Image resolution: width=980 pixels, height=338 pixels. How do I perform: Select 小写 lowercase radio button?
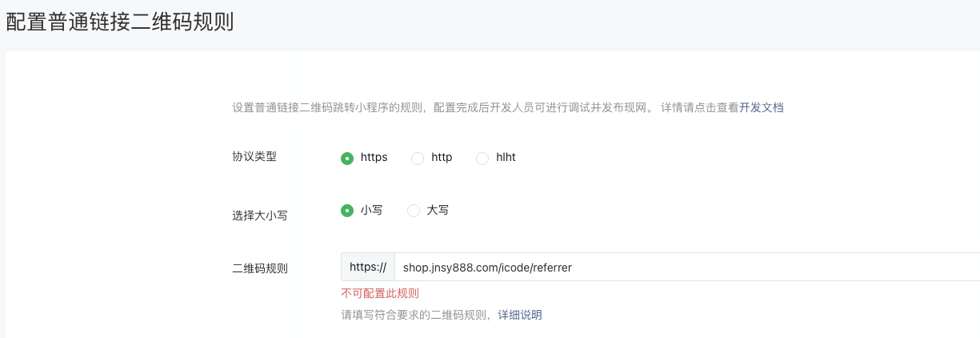[x=347, y=211]
